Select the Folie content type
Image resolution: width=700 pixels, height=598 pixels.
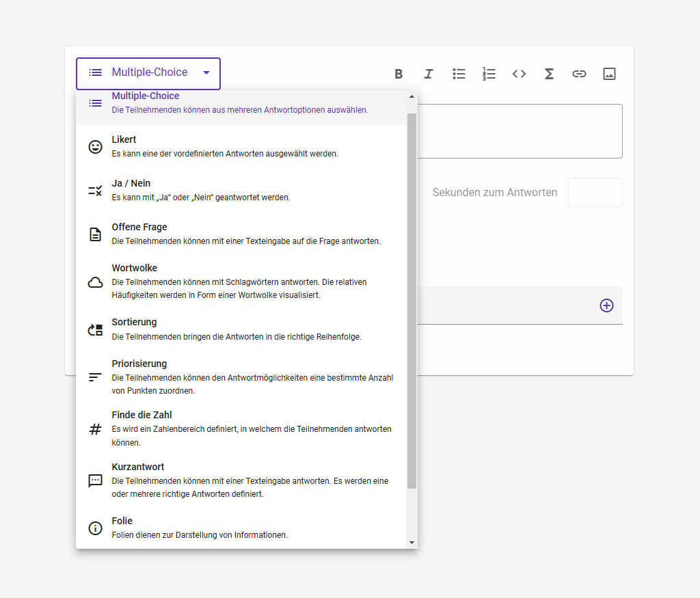click(x=241, y=528)
